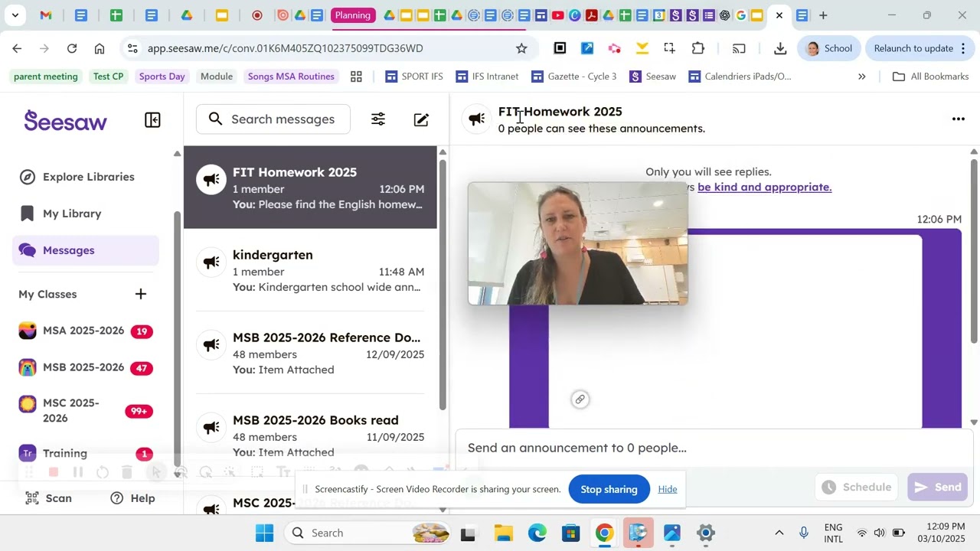Open MSA 2025-2026 class
980x551 pixels.
point(86,331)
